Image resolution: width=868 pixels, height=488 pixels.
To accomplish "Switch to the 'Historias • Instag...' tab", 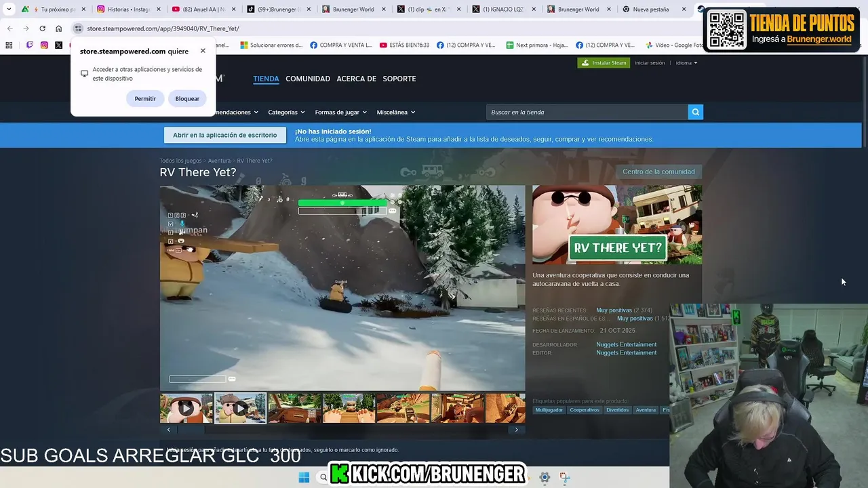I will click(127, 9).
